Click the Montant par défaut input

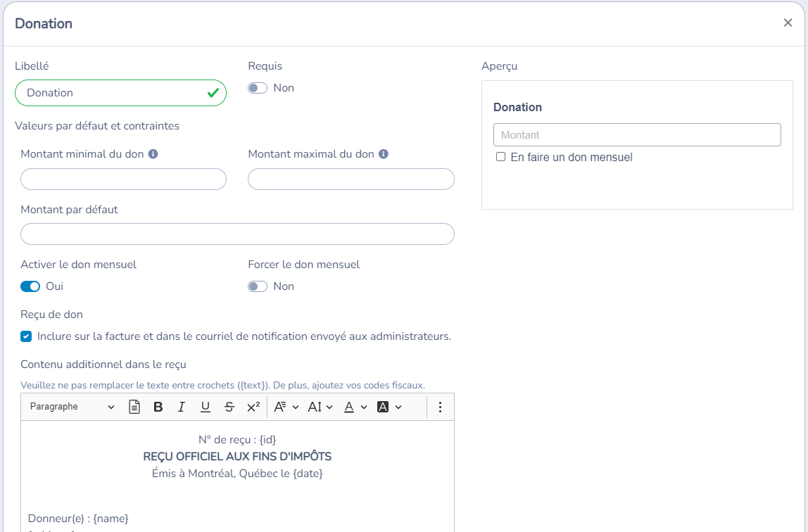(x=238, y=234)
